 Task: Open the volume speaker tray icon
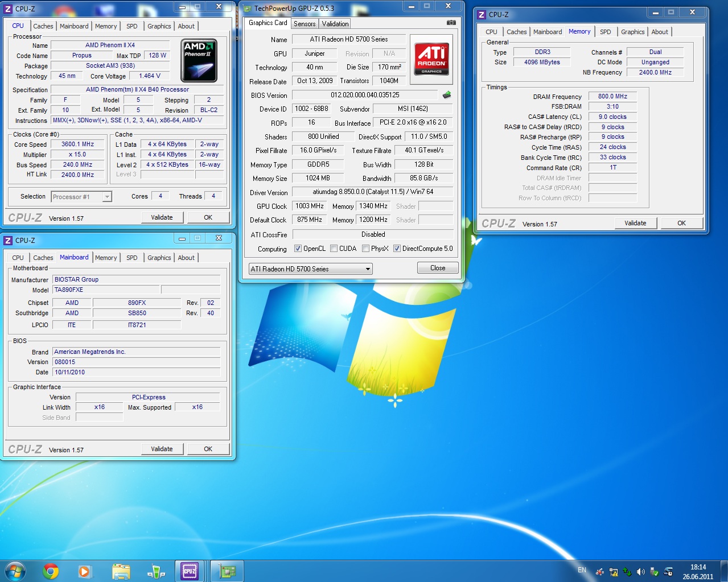[640, 572]
